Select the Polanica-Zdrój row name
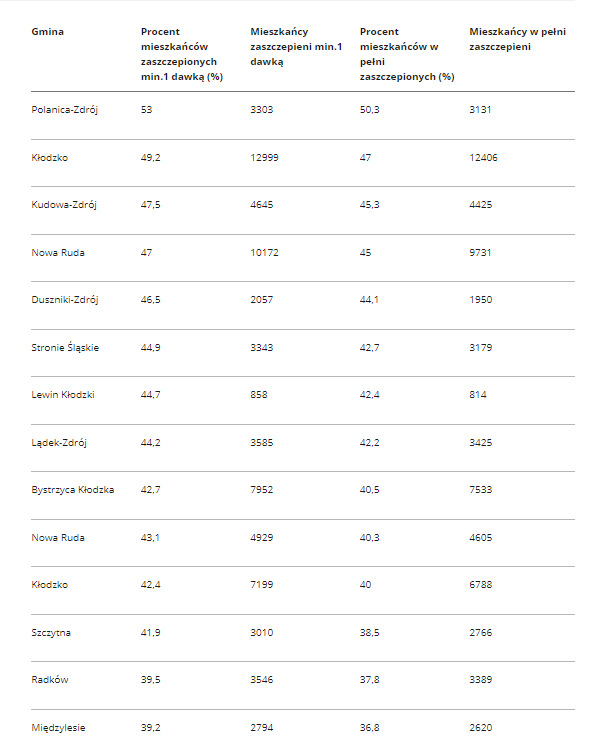Viewport: 606px width, 748px height. (64, 110)
